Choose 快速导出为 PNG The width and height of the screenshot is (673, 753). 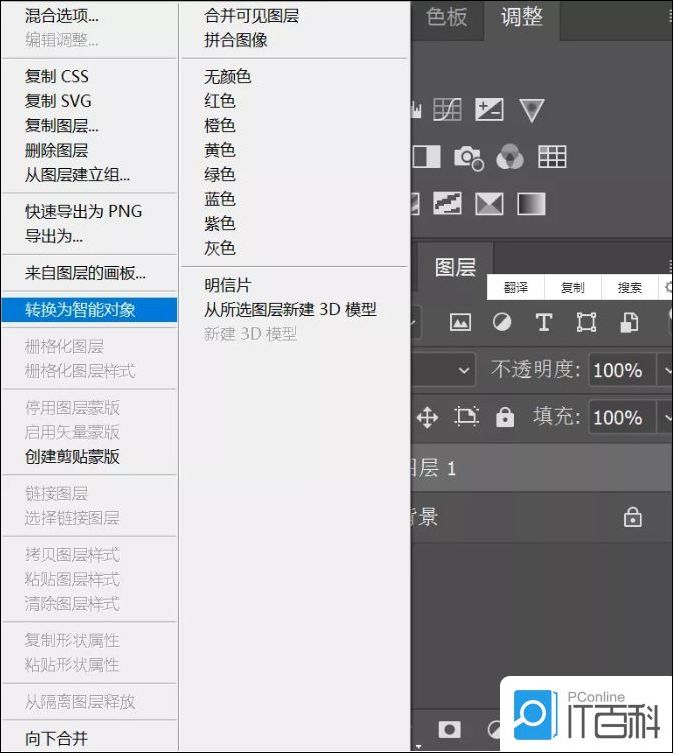pyautogui.click(x=84, y=211)
